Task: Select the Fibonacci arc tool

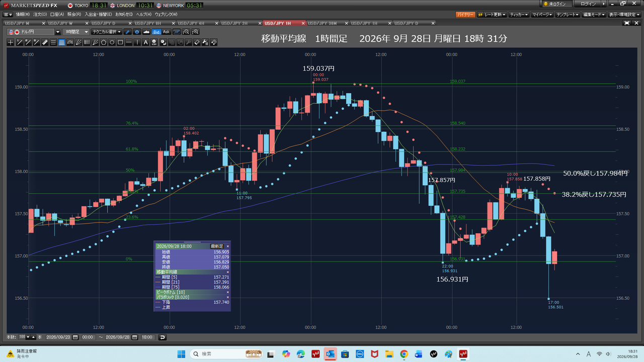Action: (70, 43)
